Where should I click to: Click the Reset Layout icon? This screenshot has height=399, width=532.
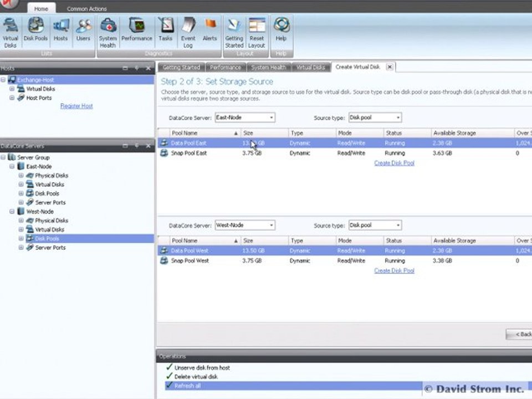coord(257,33)
